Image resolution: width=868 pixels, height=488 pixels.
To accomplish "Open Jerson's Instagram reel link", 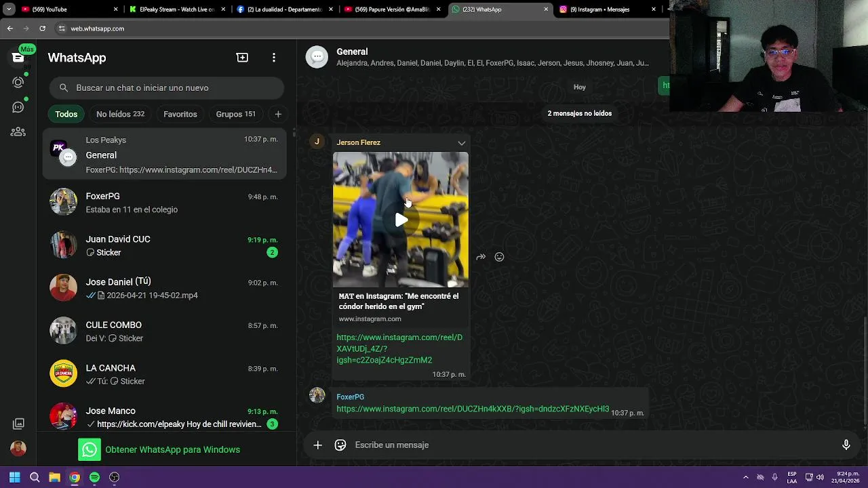I will click(x=399, y=348).
